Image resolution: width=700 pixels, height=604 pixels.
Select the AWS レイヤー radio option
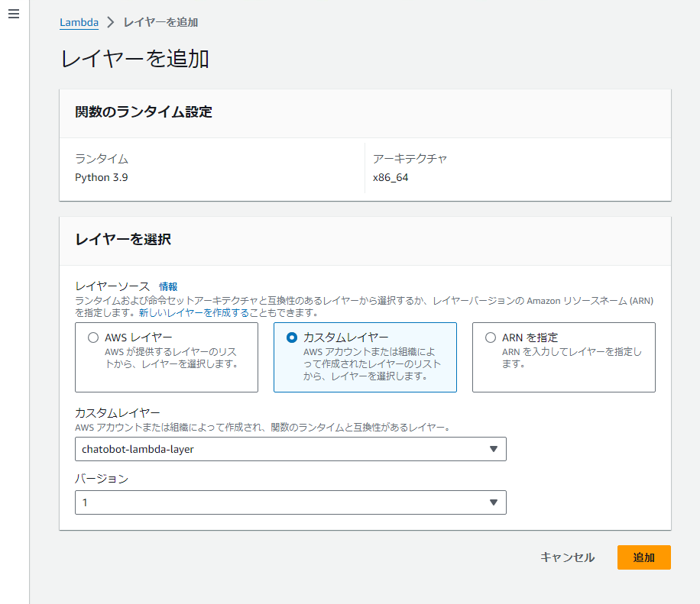pos(93,338)
